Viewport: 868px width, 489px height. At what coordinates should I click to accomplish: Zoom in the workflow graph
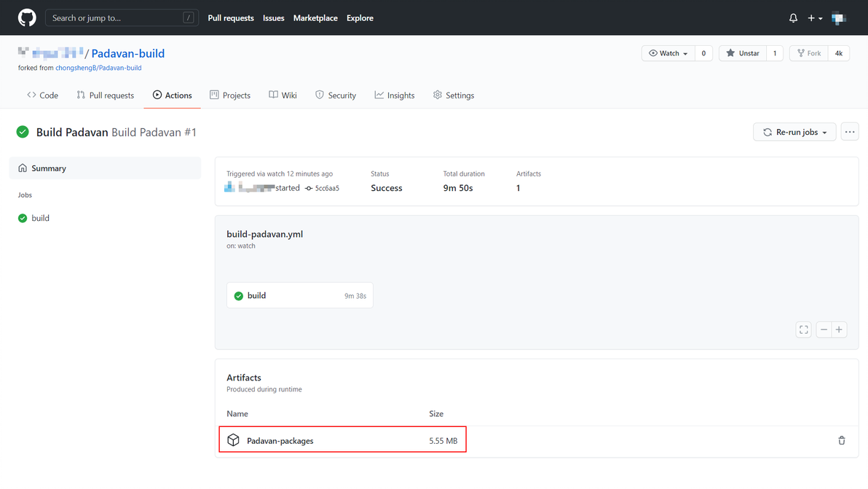pos(839,329)
